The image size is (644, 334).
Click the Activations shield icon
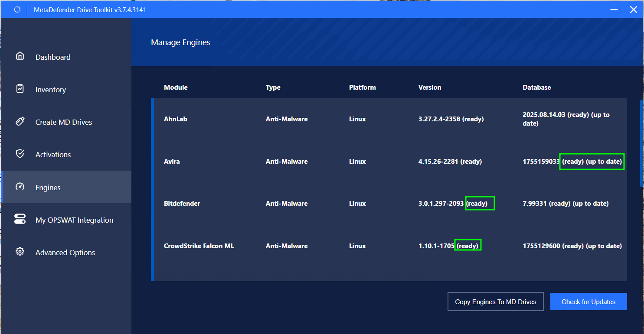click(x=20, y=154)
